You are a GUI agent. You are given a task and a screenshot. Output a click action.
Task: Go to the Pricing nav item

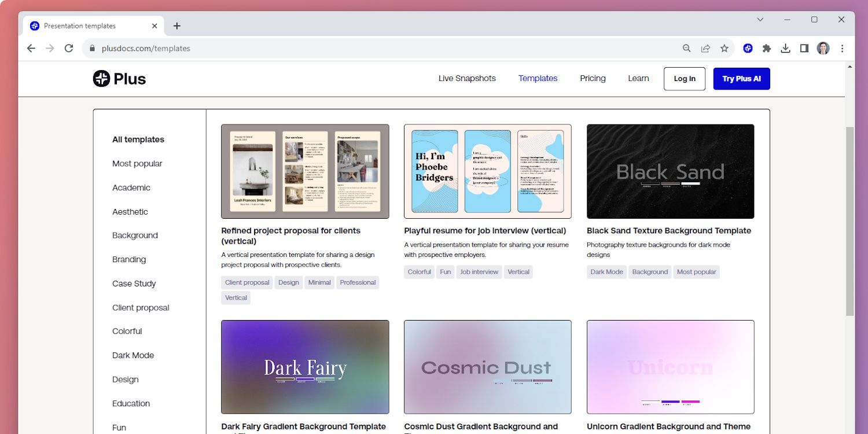(x=593, y=79)
